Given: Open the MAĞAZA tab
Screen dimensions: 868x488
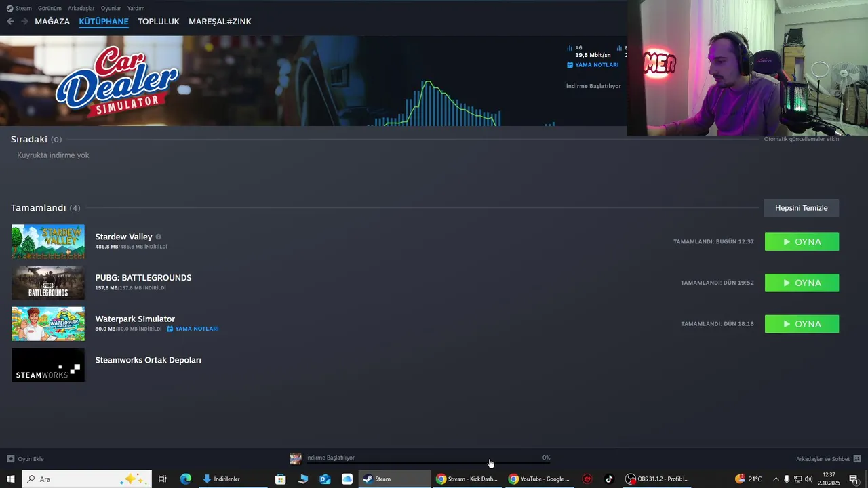Looking at the screenshot, I should tap(52, 22).
